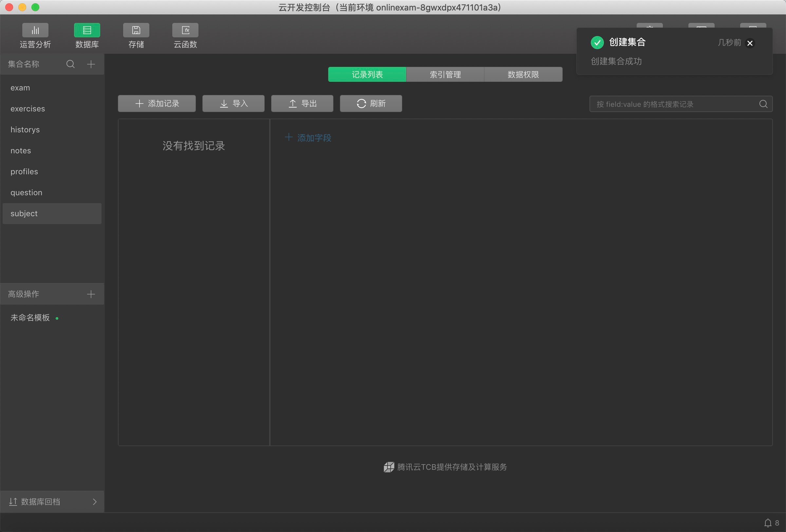Click plus icon beside 高级操作
The image size is (786, 532).
click(x=91, y=294)
